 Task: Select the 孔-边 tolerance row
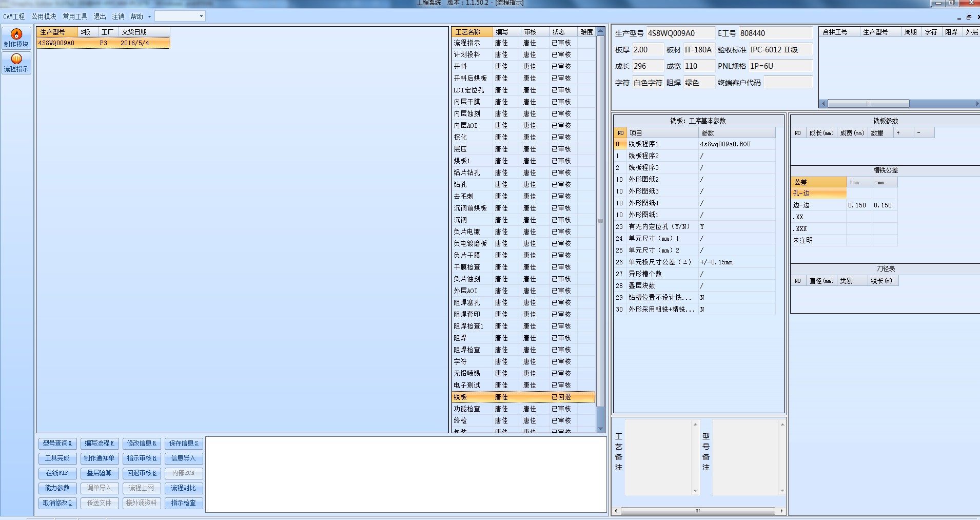coord(845,194)
